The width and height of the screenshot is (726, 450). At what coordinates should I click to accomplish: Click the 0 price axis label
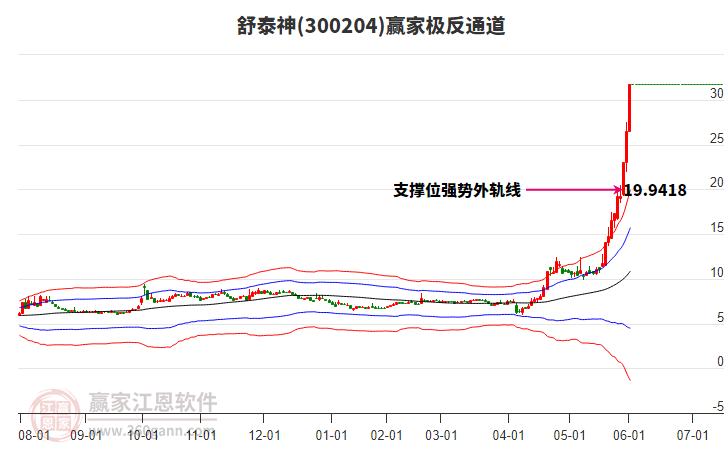pyautogui.click(x=720, y=361)
